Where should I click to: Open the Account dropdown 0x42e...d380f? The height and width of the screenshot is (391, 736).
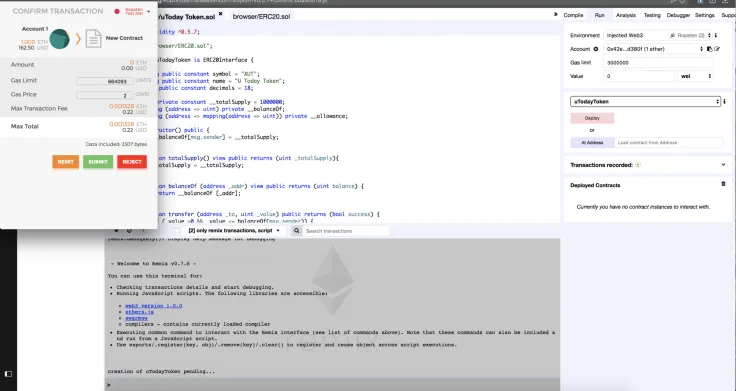[x=654, y=49]
